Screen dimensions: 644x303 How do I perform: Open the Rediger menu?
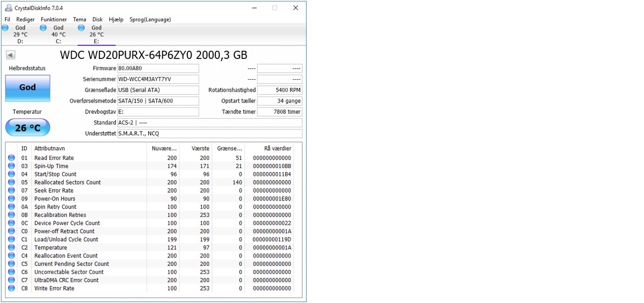(25, 19)
